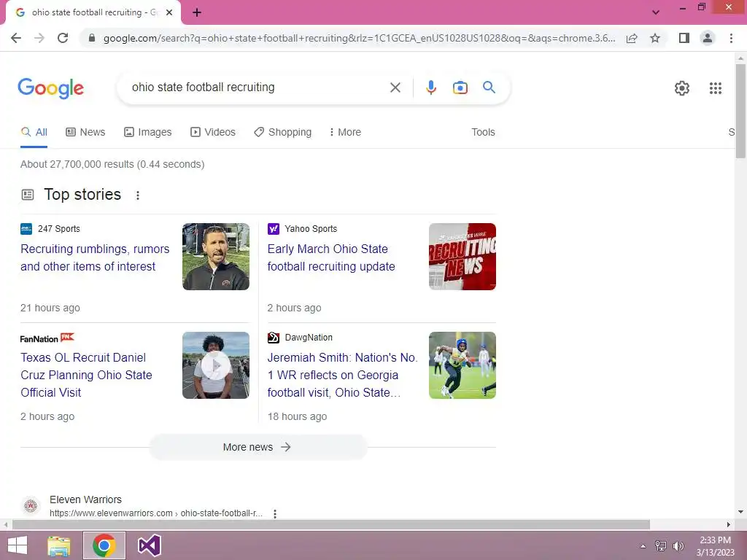Open Recruiting rumblings, rumors article
Image resolution: width=747 pixels, height=560 pixels.
click(x=95, y=257)
